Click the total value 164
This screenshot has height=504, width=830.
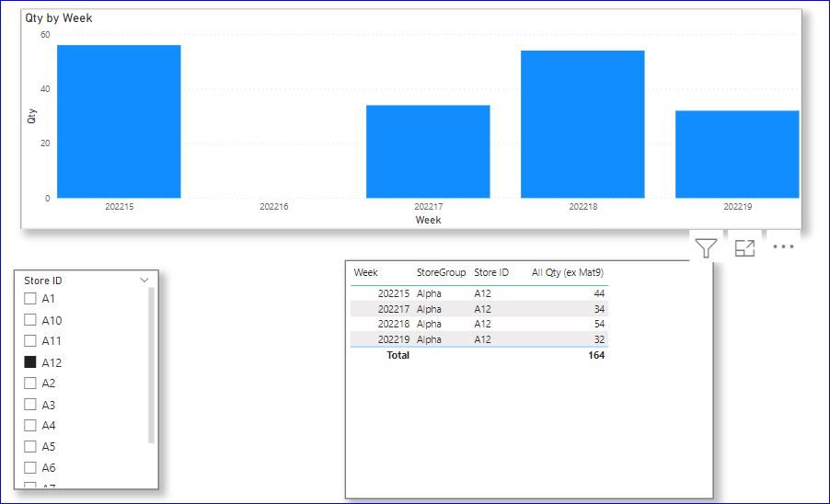(x=596, y=355)
